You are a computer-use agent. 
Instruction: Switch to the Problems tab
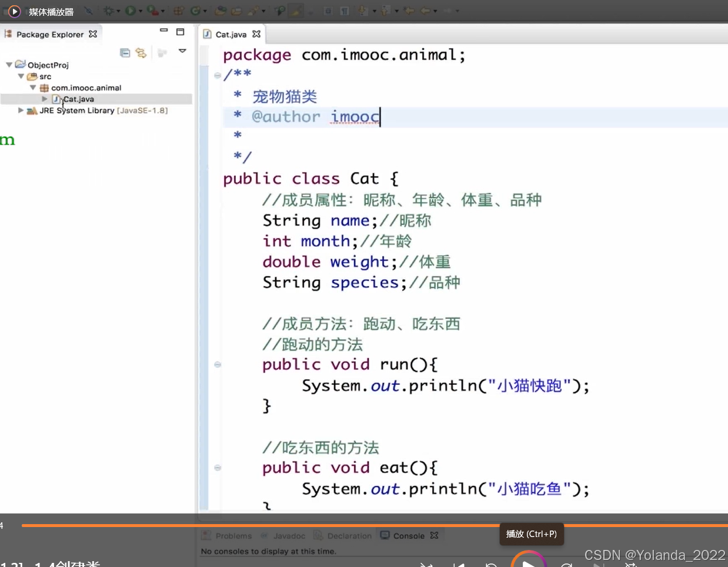tap(227, 536)
